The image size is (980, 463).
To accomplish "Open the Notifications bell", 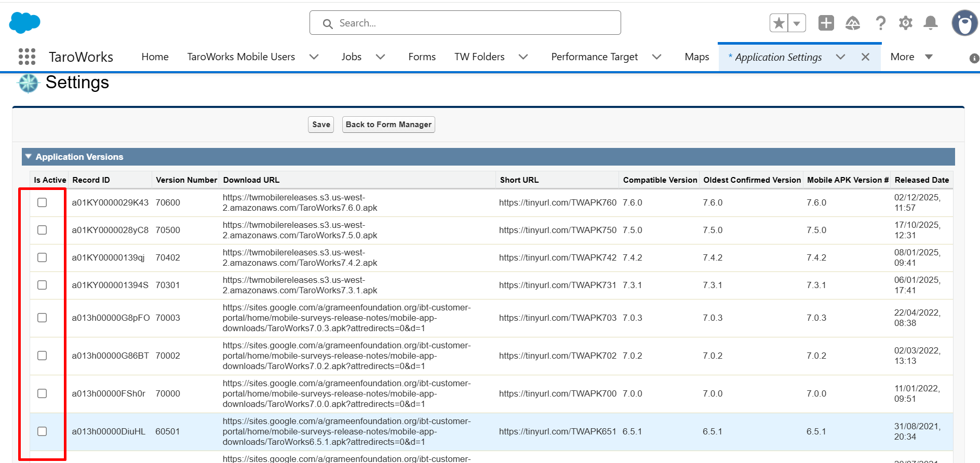I will pos(931,23).
